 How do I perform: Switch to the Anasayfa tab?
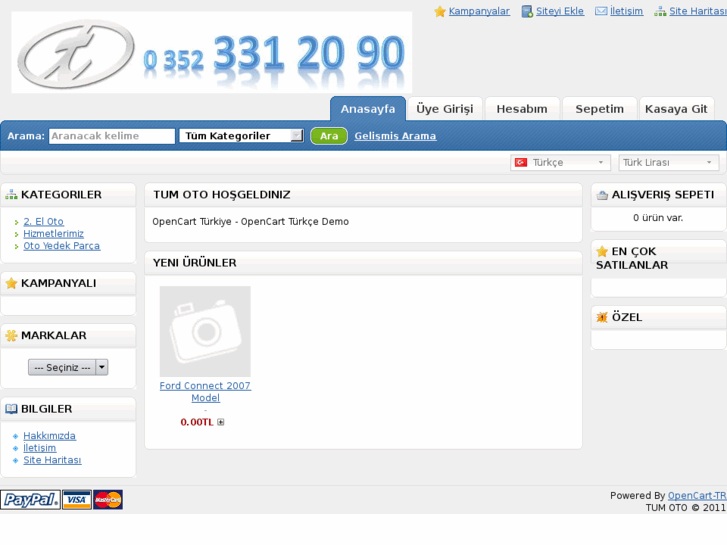tap(368, 109)
